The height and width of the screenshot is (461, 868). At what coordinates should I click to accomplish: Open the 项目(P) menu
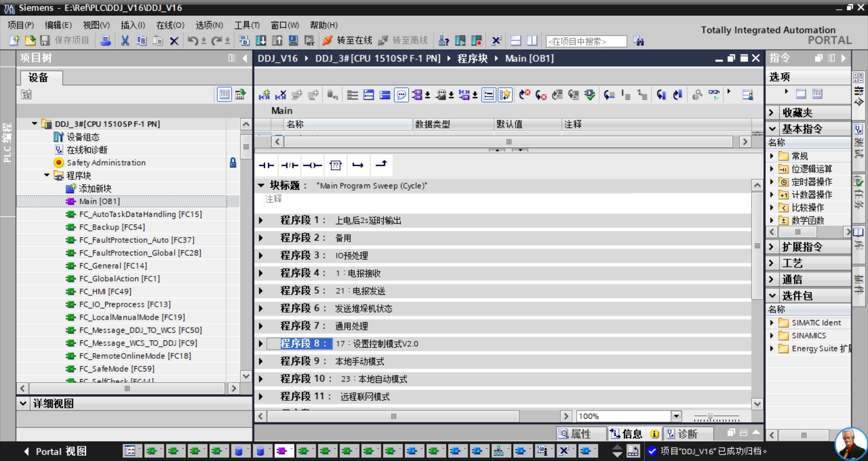pos(21,25)
